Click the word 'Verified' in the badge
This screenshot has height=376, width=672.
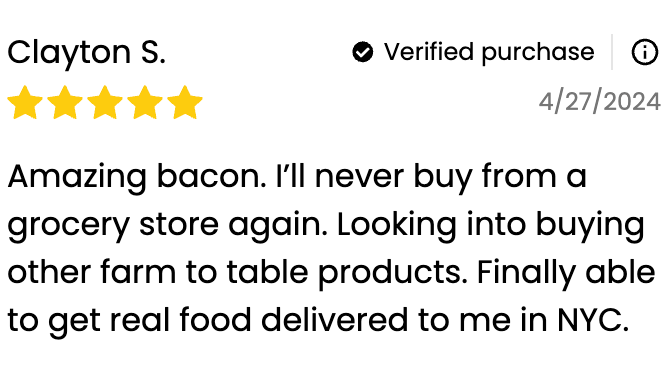coord(429,52)
